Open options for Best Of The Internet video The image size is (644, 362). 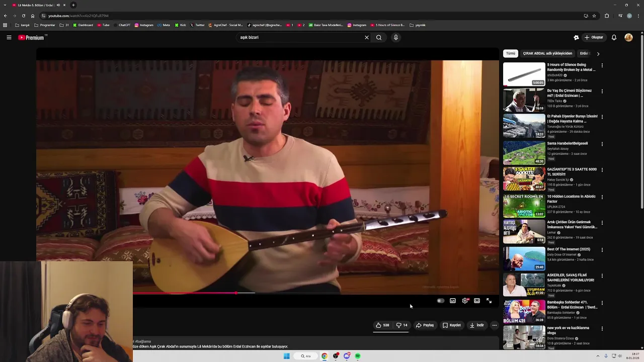(x=602, y=250)
